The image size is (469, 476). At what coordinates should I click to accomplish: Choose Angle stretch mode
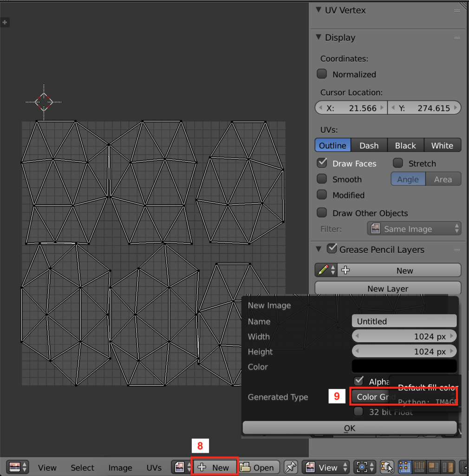408,179
